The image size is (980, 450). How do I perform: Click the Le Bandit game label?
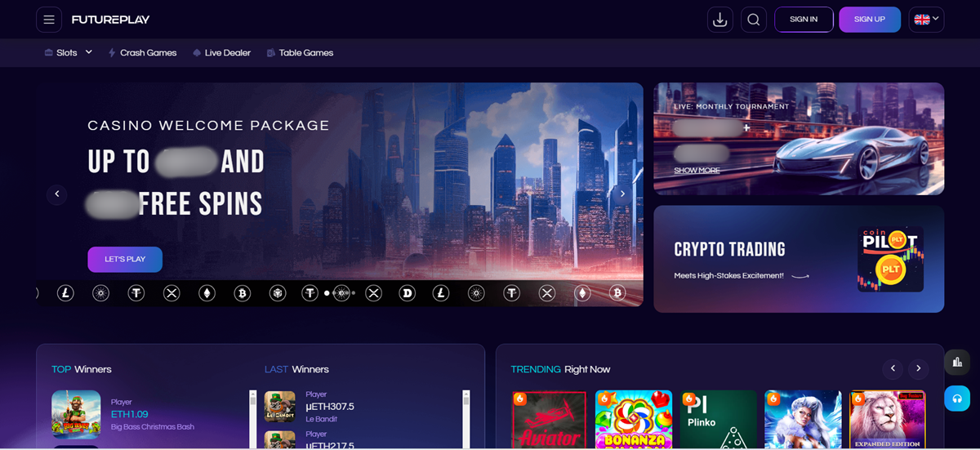pyautogui.click(x=322, y=419)
